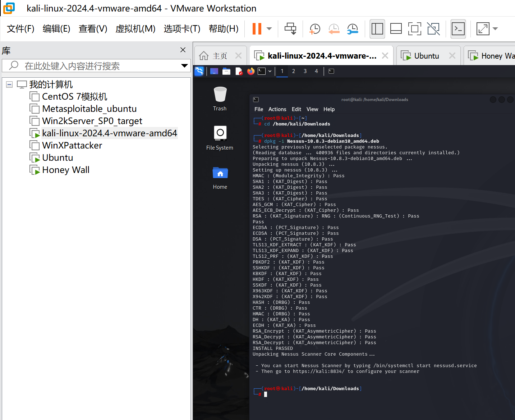Open the power options dropdown arrow

[x=269, y=29]
